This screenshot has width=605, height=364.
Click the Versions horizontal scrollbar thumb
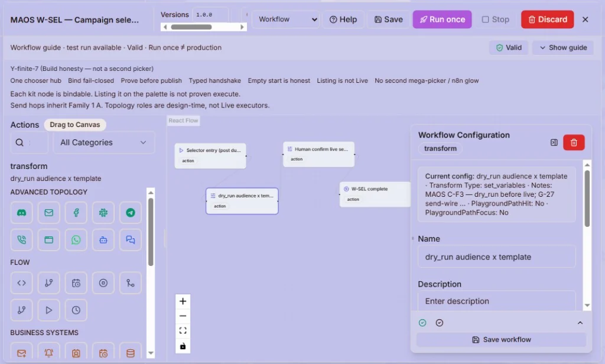(x=191, y=27)
